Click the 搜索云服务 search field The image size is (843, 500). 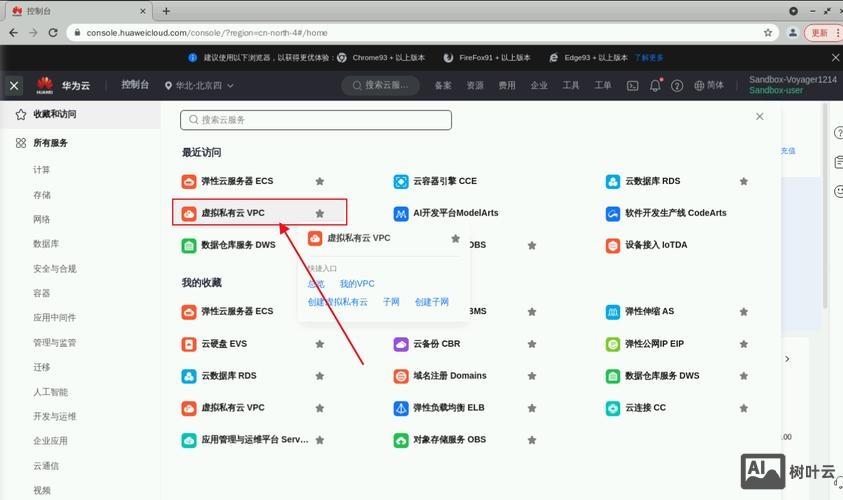point(316,120)
